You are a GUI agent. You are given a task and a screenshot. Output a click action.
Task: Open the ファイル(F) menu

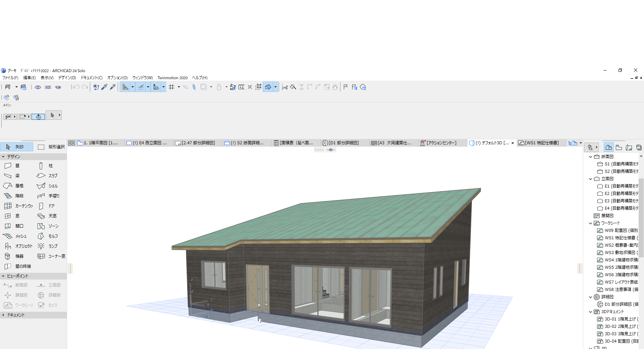pos(10,78)
